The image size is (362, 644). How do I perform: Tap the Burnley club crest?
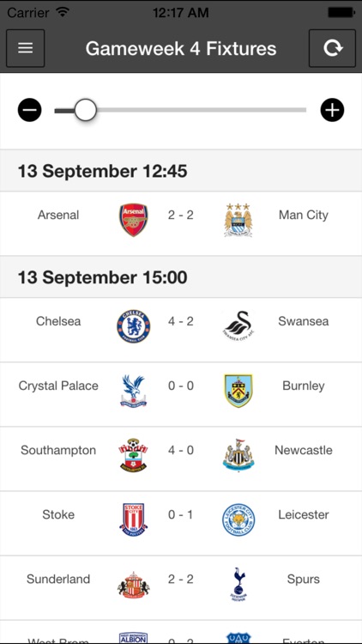[x=238, y=391]
